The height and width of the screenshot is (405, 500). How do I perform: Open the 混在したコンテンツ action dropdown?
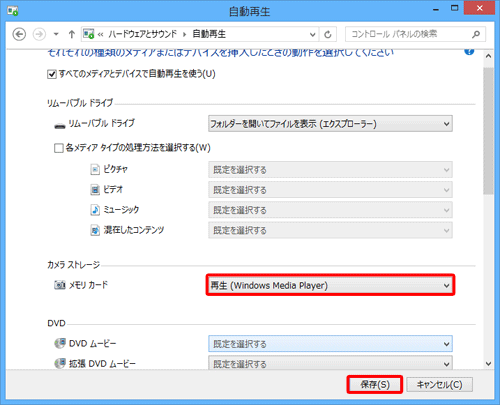tap(330, 230)
